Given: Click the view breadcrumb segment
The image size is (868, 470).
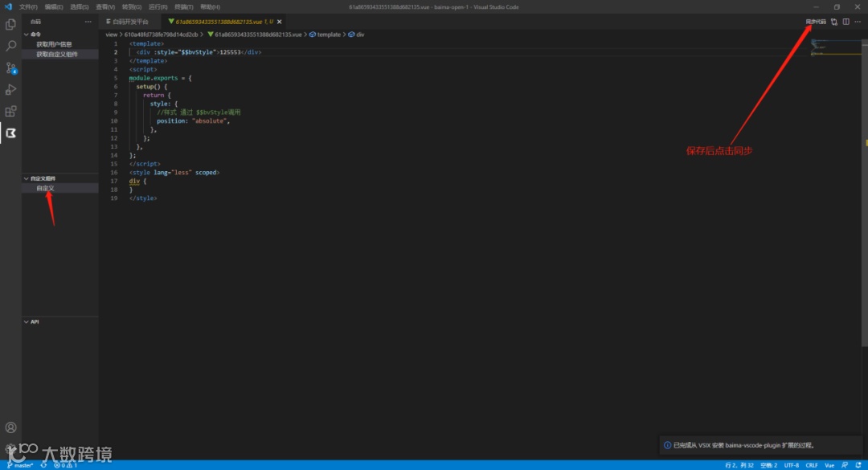Looking at the screenshot, I should (x=111, y=35).
